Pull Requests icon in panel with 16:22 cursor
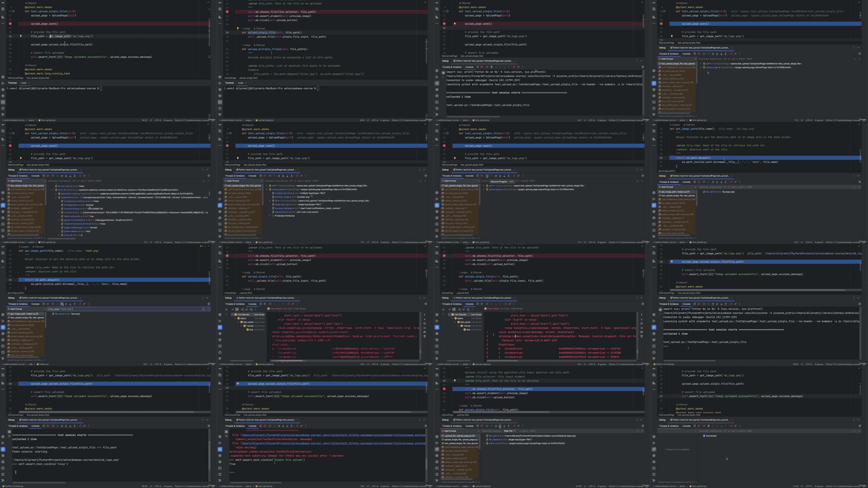Image resolution: width=868 pixels, height=488 pixels. pos(3,9)
